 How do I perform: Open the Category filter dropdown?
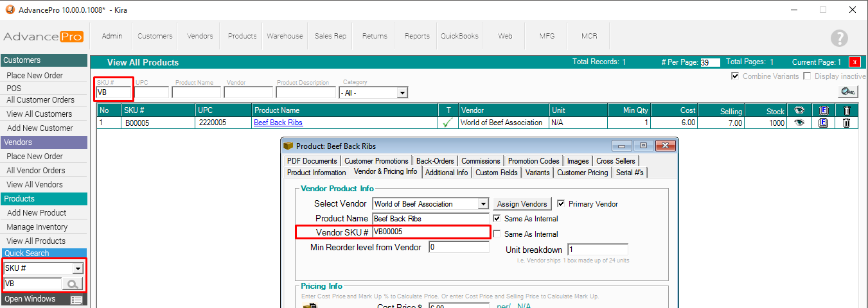pos(402,93)
